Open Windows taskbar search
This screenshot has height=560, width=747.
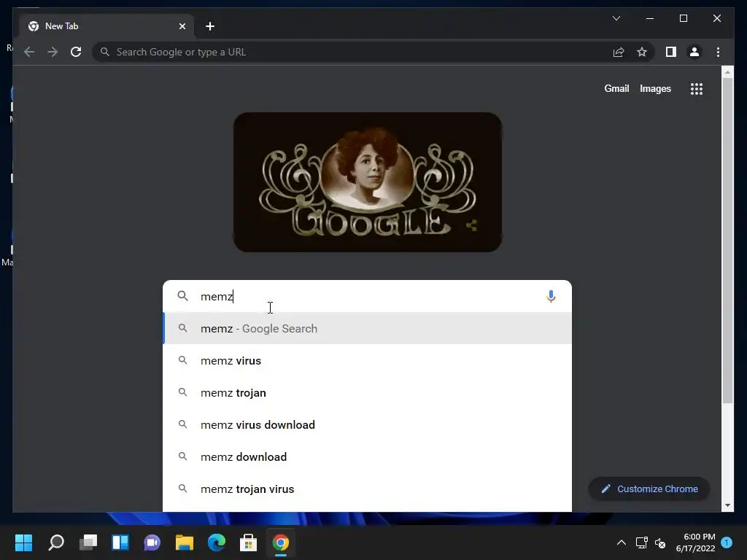click(x=56, y=542)
